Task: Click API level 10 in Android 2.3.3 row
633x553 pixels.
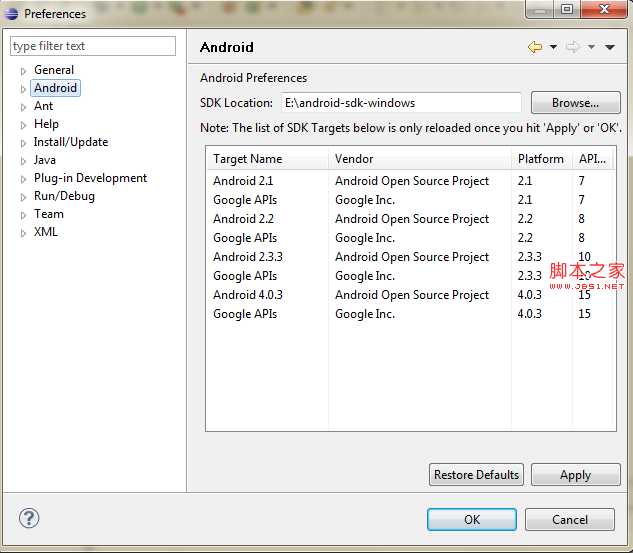Action: 584,257
